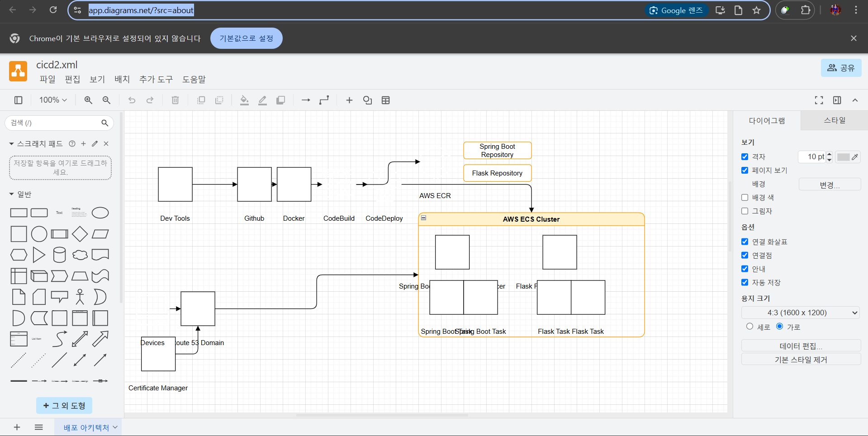Click the 변경... background button
The height and width of the screenshot is (436, 868).
830,185
